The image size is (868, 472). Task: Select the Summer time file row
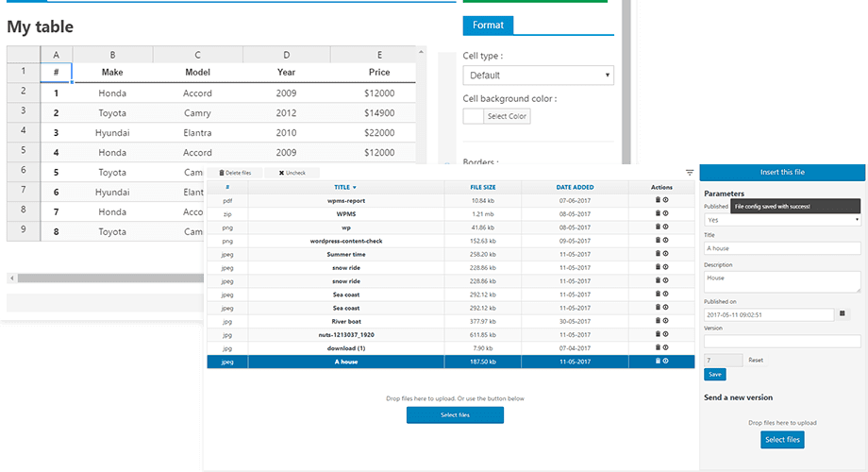point(451,254)
